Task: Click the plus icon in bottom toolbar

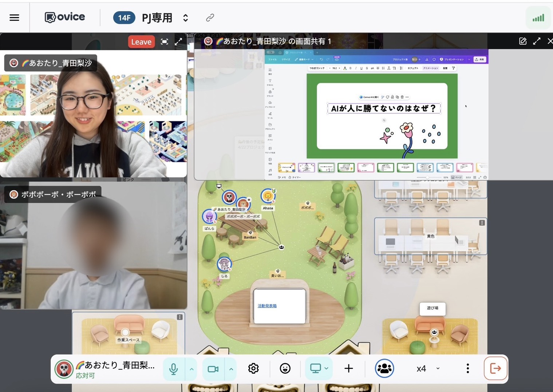Action: [348, 368]
